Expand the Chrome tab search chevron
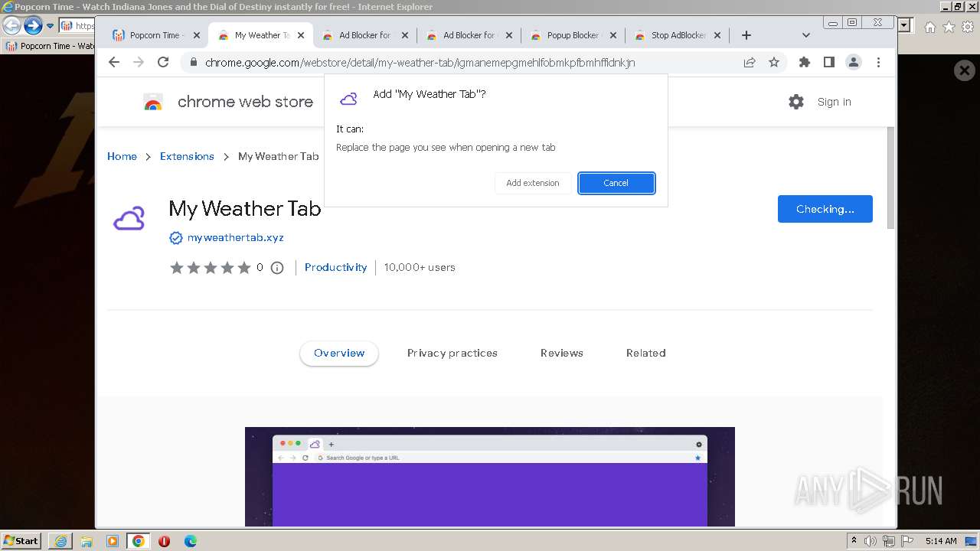The image size is (980, 551). (x=805, y=35)
